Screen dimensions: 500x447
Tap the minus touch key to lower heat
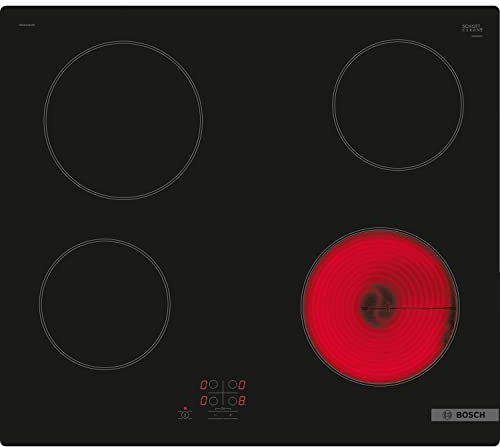[x=215, y=415]
